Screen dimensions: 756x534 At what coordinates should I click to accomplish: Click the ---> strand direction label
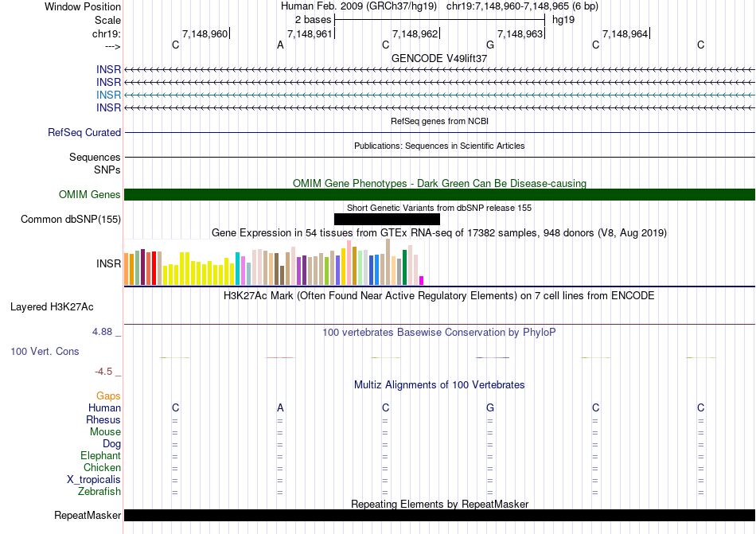pyautogui.click(x=112, y=46)
